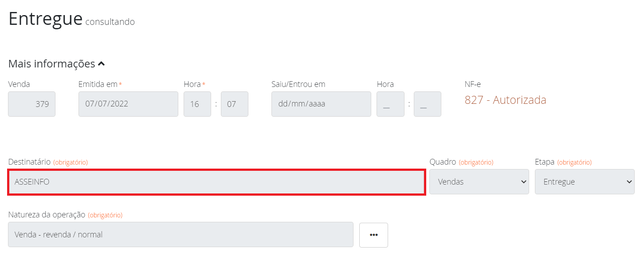Collapse the Mais informações section chevron
This screenshot has width=644, height=256.
(x=101, y=63)
